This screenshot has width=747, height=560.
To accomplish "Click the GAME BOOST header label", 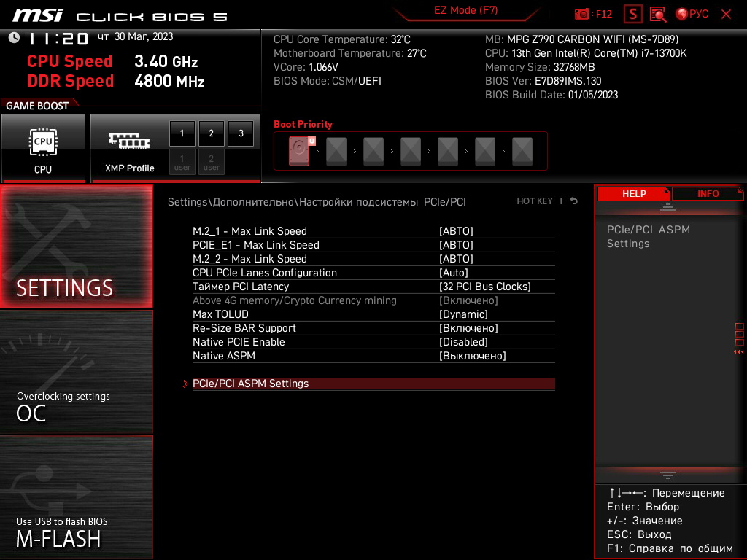I will tap(37, 106).
